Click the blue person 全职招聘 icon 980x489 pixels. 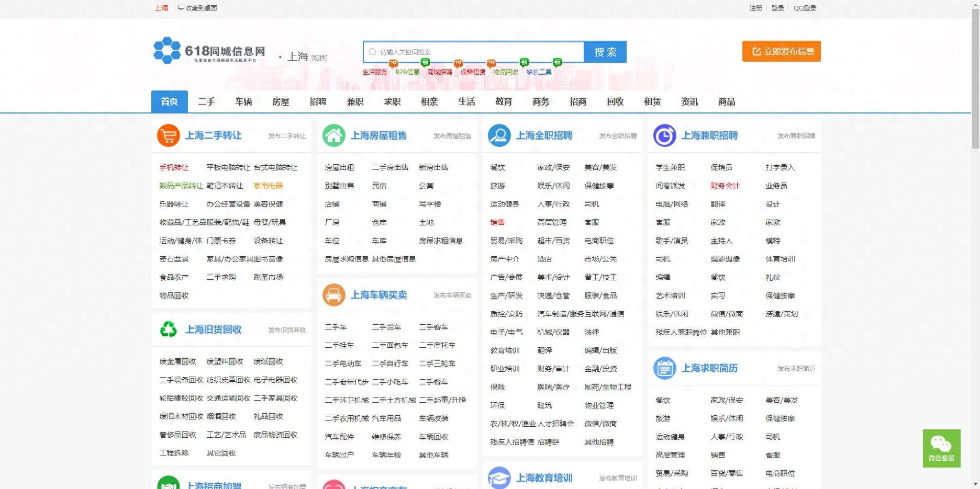coord(499,135)
